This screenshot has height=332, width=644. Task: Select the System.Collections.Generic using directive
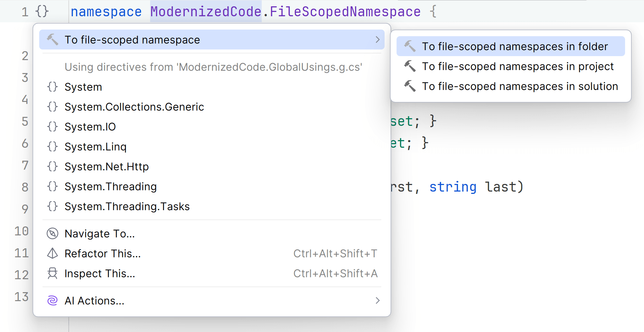coord(134,107)
